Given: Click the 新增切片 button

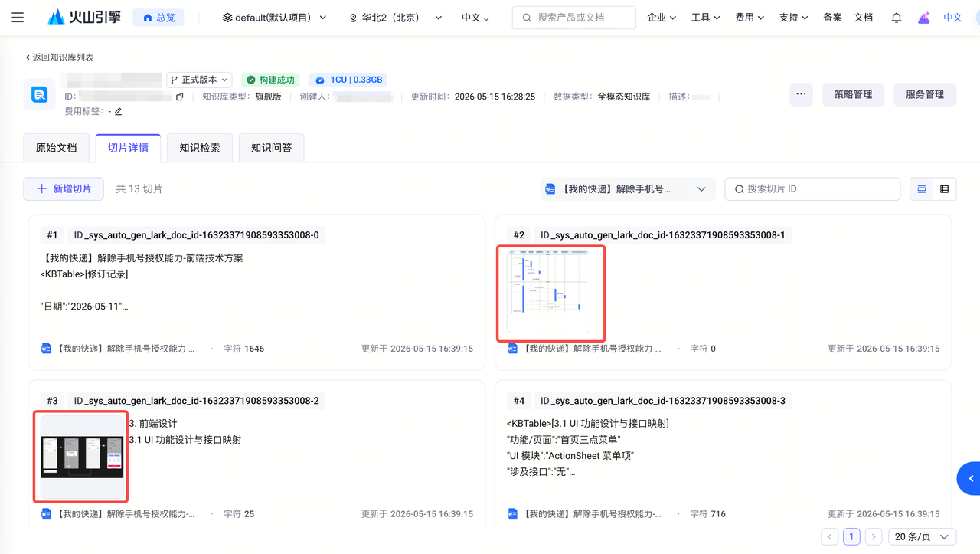Looking at the screenshot, I should click(64, 189).
